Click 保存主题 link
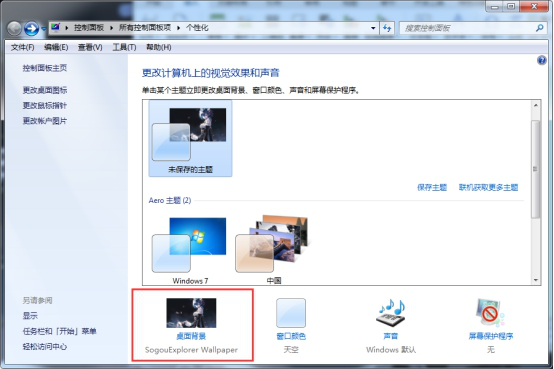The image size is (554, 369). 432,187
